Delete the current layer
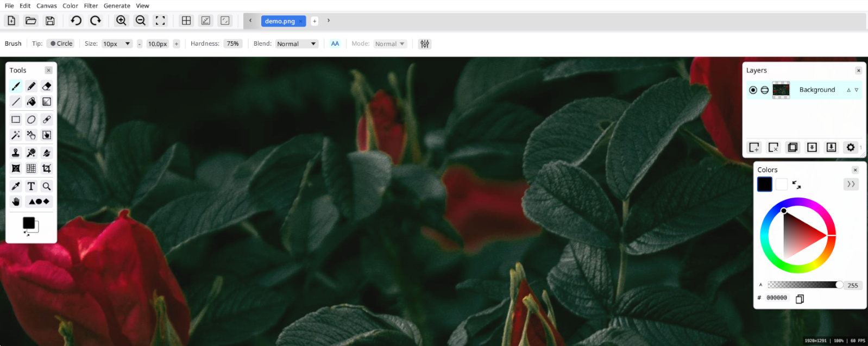Screen dimensions: 868x346 (x=773, y=147)
